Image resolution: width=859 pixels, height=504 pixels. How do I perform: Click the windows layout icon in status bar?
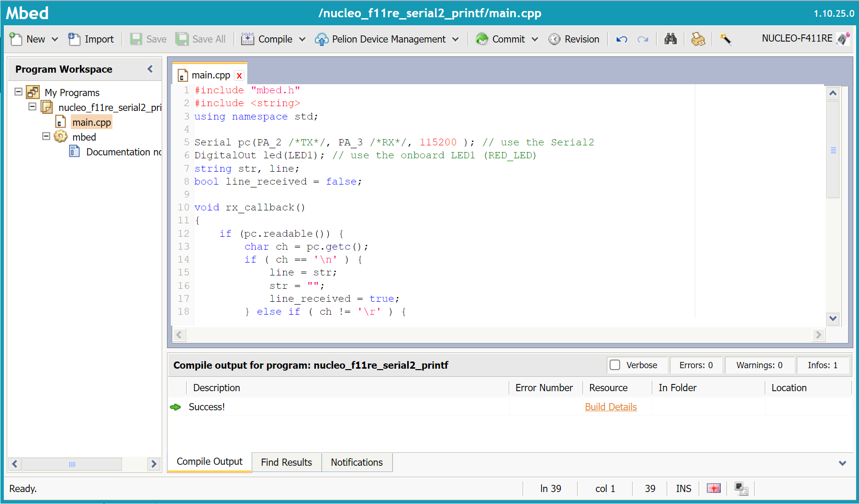(741, 488)
